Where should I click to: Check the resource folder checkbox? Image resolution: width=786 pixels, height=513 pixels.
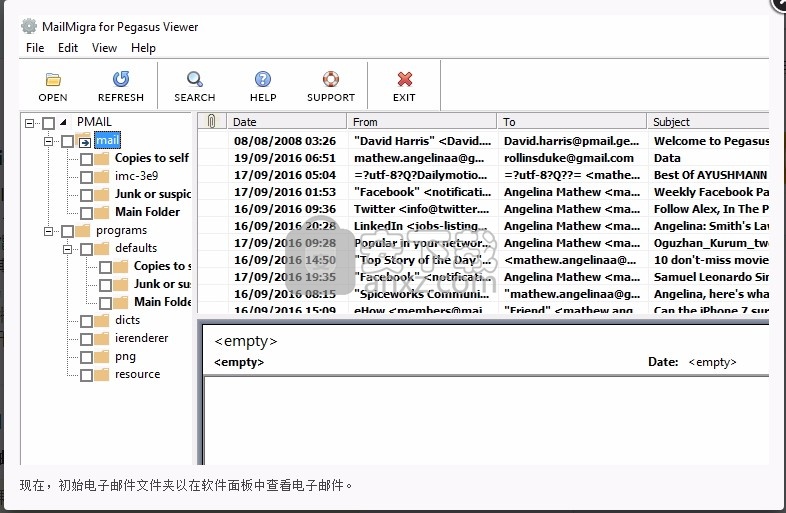tap(86, 375)
